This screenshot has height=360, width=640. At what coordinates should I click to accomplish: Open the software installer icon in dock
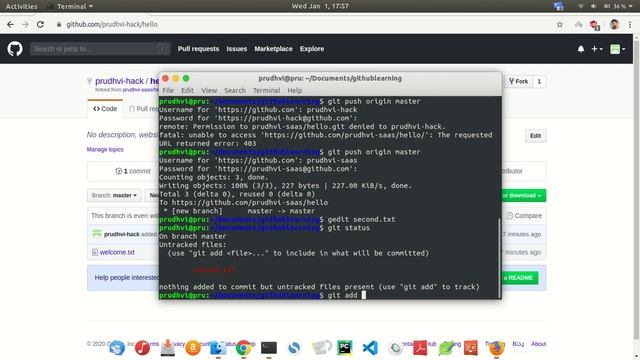coord(167,347)
